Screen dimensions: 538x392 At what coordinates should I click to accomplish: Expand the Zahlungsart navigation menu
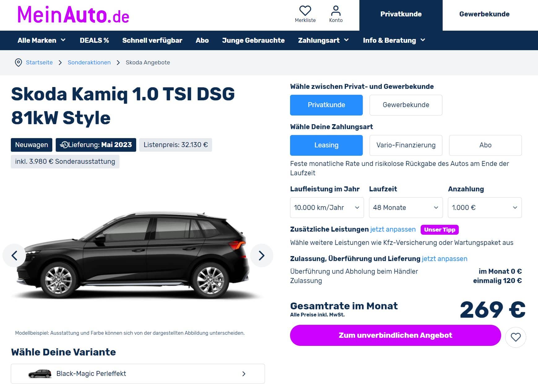pyautogui.click(x=323, y=40)
